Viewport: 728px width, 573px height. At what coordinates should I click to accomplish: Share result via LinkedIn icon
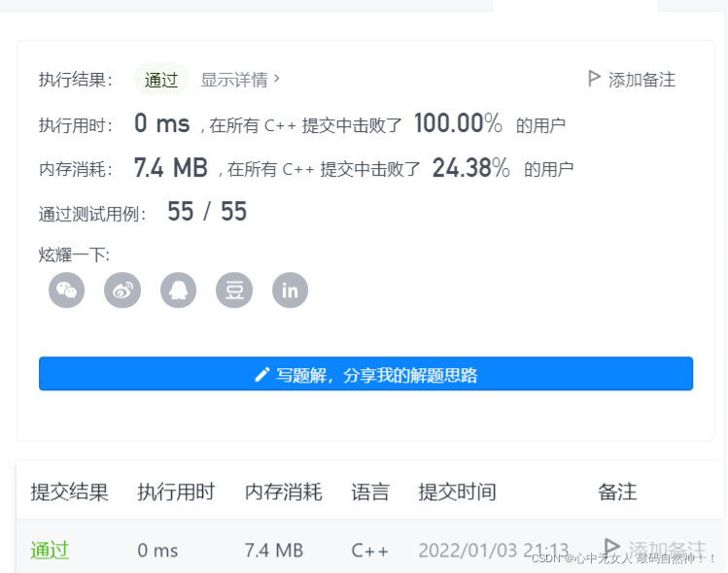[290, 290]
